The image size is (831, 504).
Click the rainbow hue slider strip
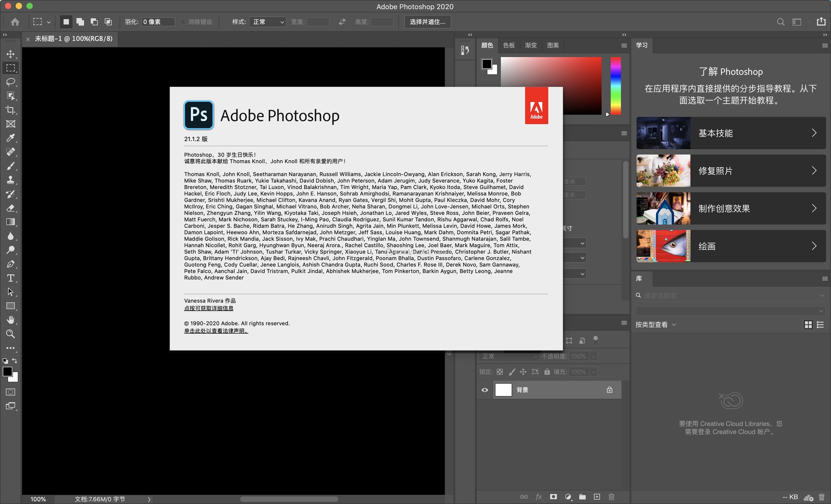tap(616, 86)
